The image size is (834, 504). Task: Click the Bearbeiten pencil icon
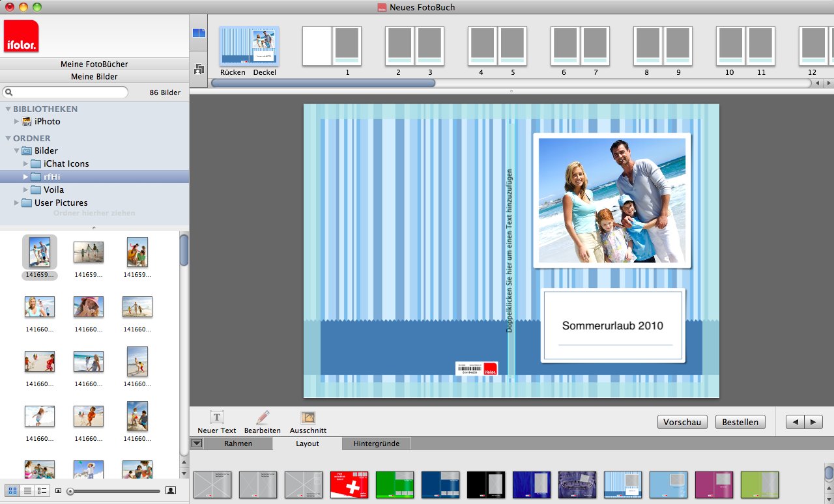pyautogui.click(x=263, y=417)
